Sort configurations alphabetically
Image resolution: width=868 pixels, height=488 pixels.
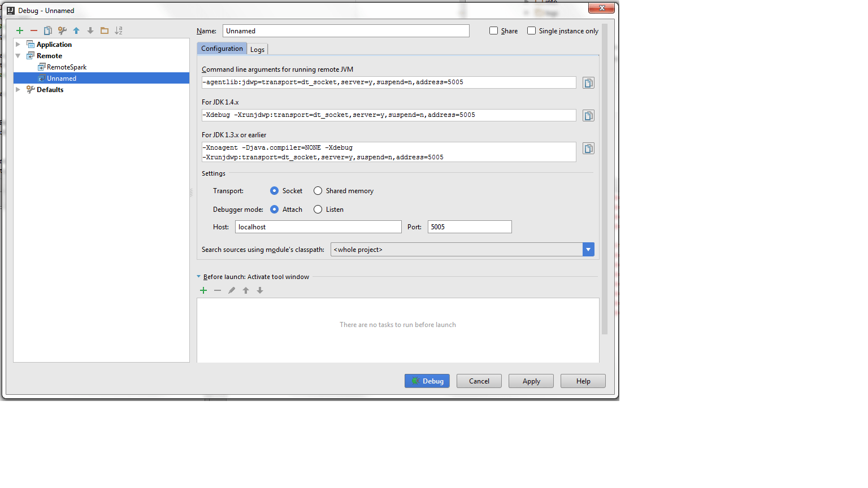pyautogui.click(x=119, y=30)
